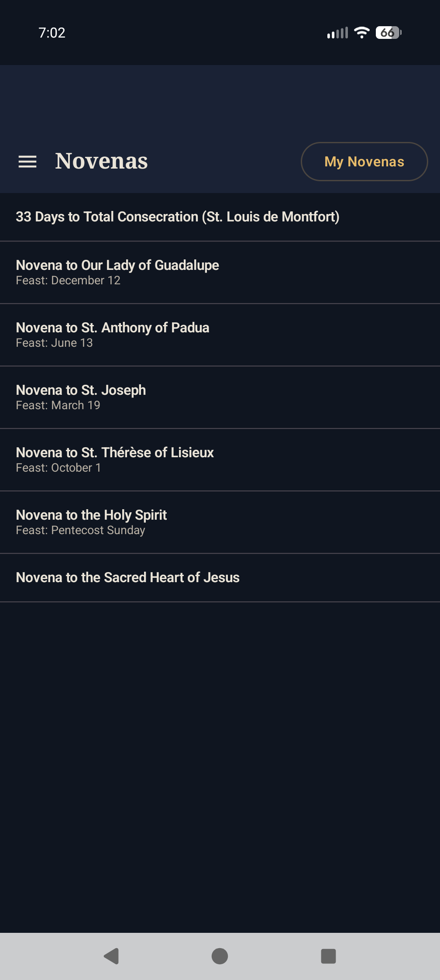Tap the Feast: Pentecost Sunday subtitle
Image resolution: width=440 pixels, height=980 pixels.
tap(80, 531)
